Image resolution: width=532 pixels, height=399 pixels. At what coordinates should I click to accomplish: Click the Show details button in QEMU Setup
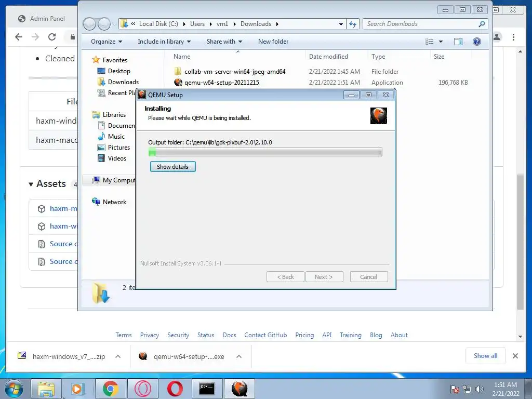click(172, 167)
